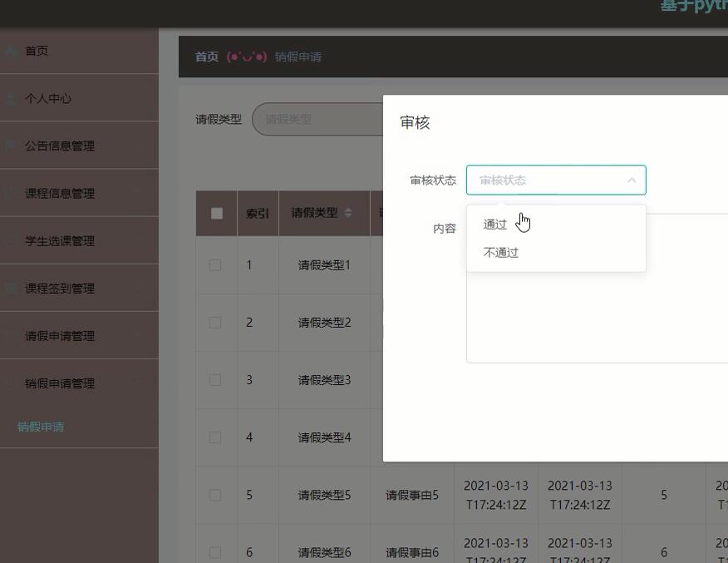Select the 课程签到管理 sidebar icon
Screen dimensions: 728x563
[10, 288]
